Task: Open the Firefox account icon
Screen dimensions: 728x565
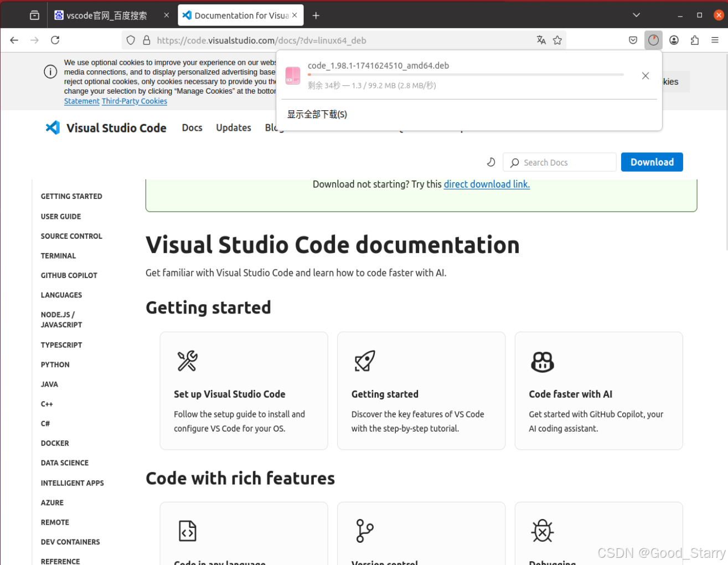Action: (x=674, y=40)
